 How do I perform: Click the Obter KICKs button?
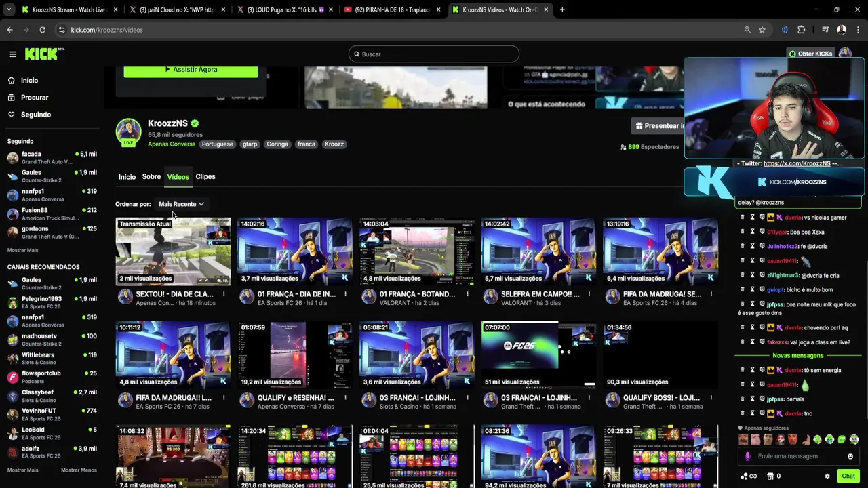(x=810, y=54)
